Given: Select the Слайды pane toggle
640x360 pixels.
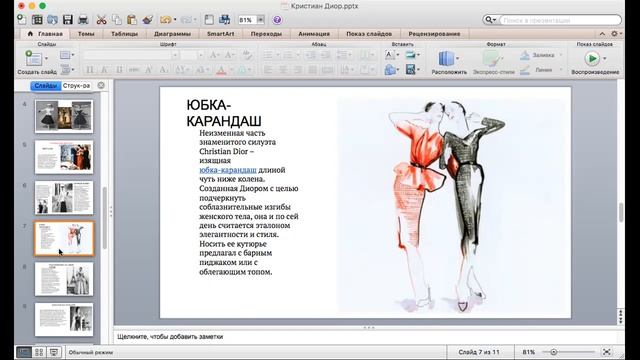Looking at the screenshot, I should pos(46,86).
